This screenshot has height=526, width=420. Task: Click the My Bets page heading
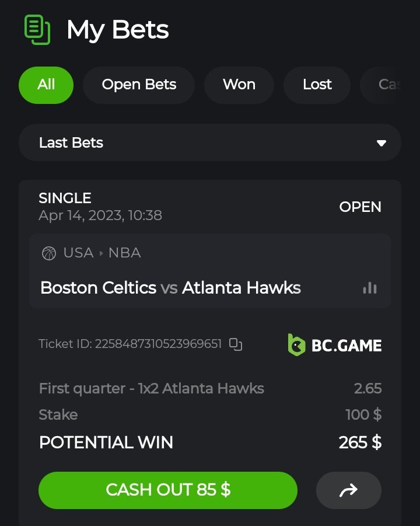[117, 30]
